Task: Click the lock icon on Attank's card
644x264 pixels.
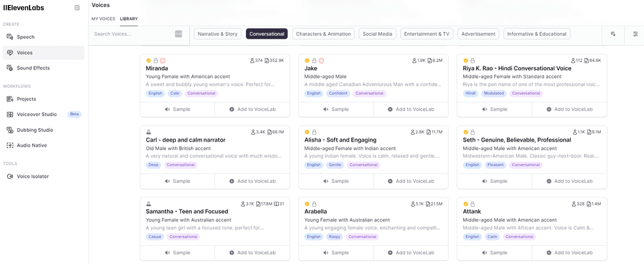Action: click(472, 203)
